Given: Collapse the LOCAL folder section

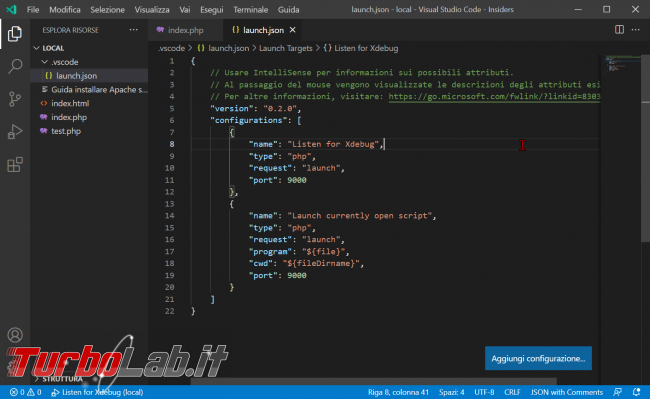Looking at the screenshot, I should pos(36,48).
